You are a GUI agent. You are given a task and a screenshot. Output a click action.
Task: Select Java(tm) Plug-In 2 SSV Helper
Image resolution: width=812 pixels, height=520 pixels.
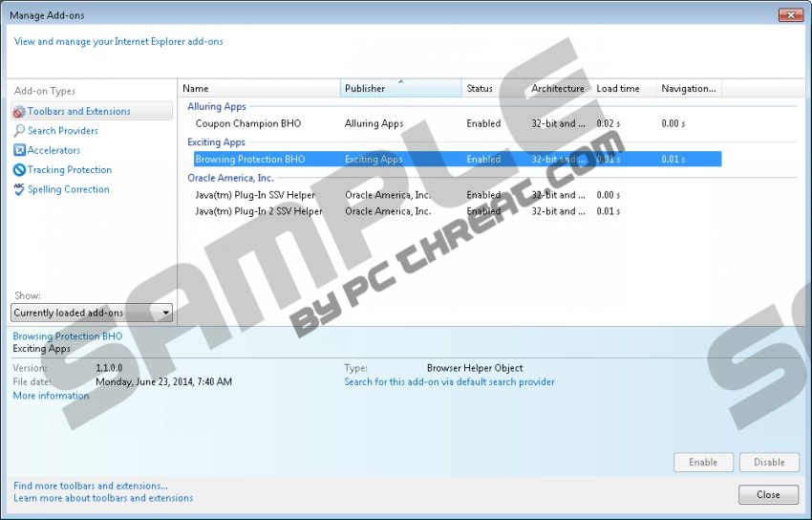258,211
